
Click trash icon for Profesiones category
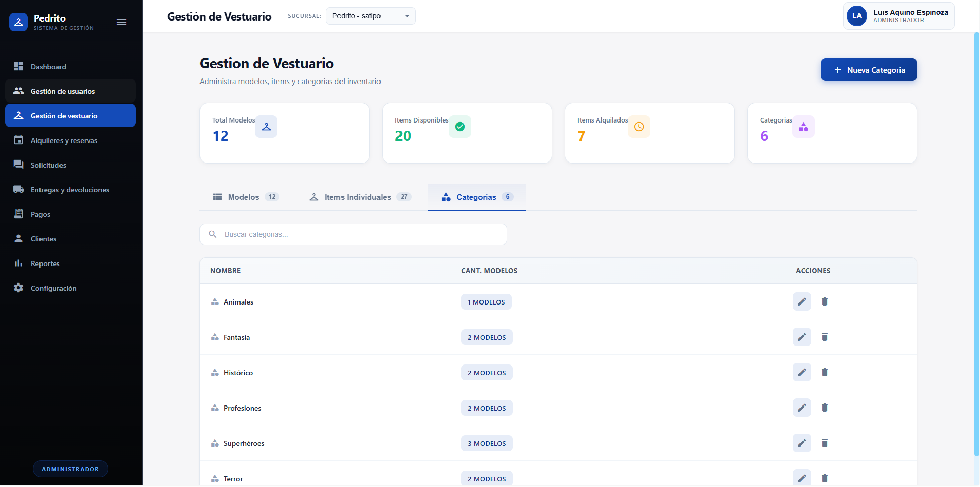point(824,408)
